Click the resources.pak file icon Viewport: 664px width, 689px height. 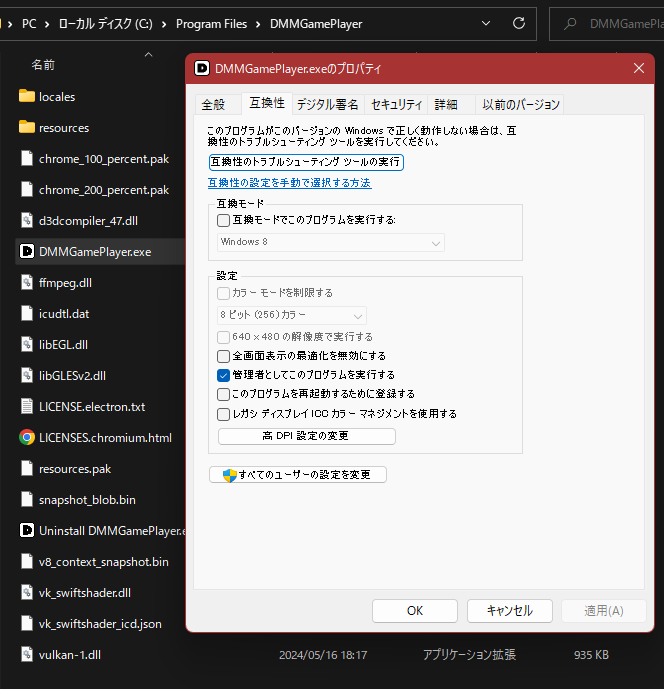tap(27, 468)
